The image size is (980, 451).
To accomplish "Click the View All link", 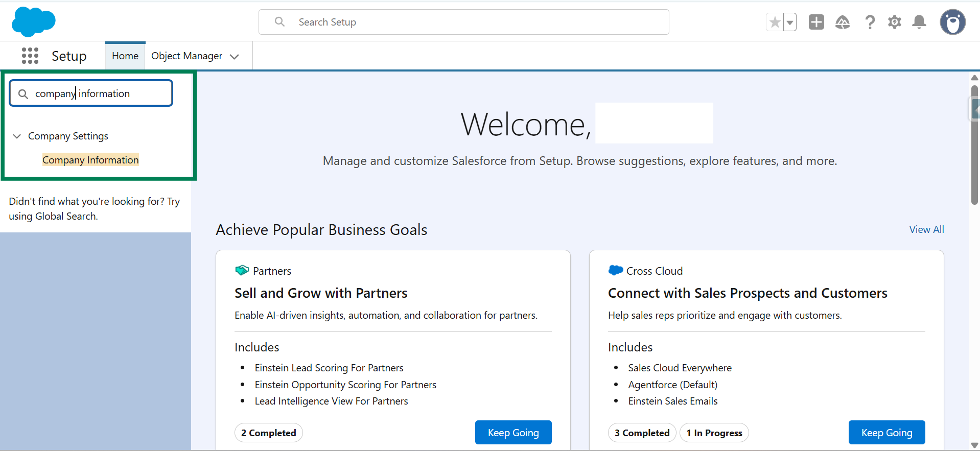I will [x=926, y=229].
